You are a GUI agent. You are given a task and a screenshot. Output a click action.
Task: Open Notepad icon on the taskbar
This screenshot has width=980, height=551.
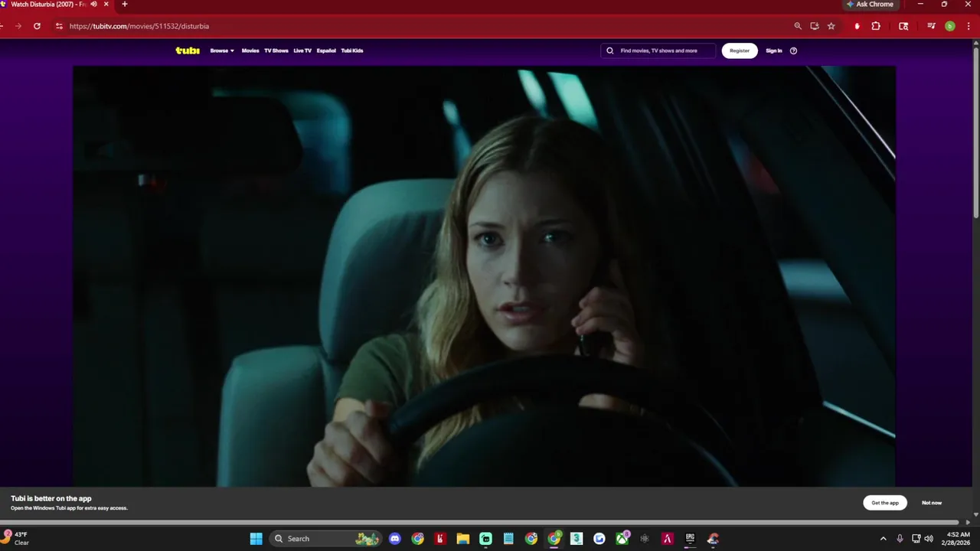(x=508, y=539)
